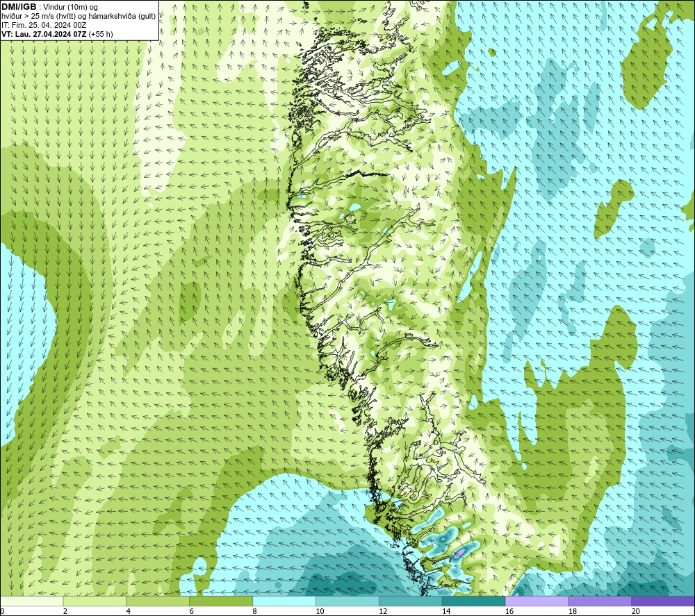Click the scale label "14"
This screenshot has width=695, height=616.
(x=446, y=611)
